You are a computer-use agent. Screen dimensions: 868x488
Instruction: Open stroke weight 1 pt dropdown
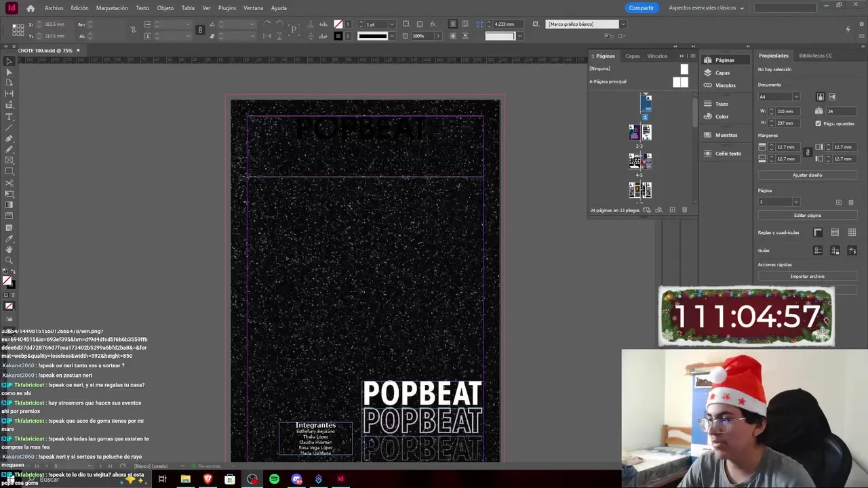(x=392, y=24)
